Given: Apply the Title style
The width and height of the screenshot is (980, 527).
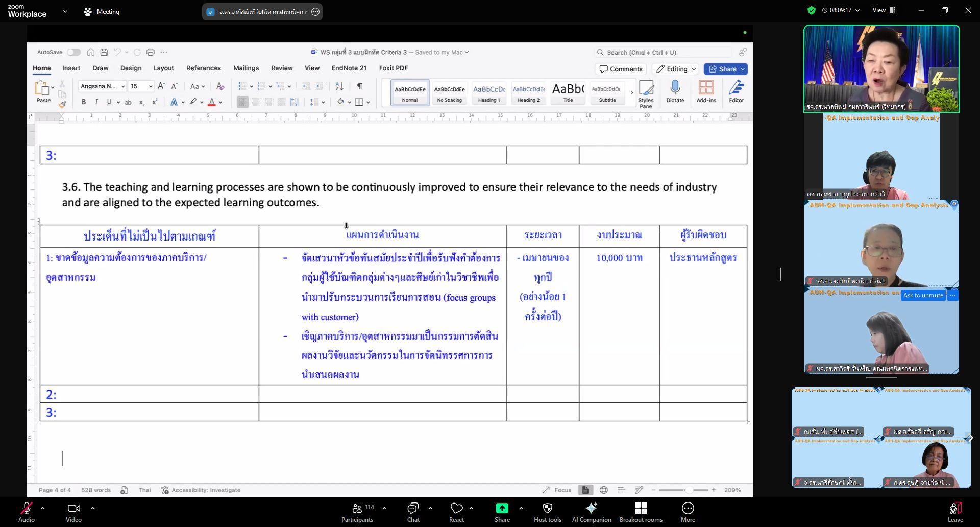Looking at the screenshot, I should pyautogui.click(x=568, y=93).
